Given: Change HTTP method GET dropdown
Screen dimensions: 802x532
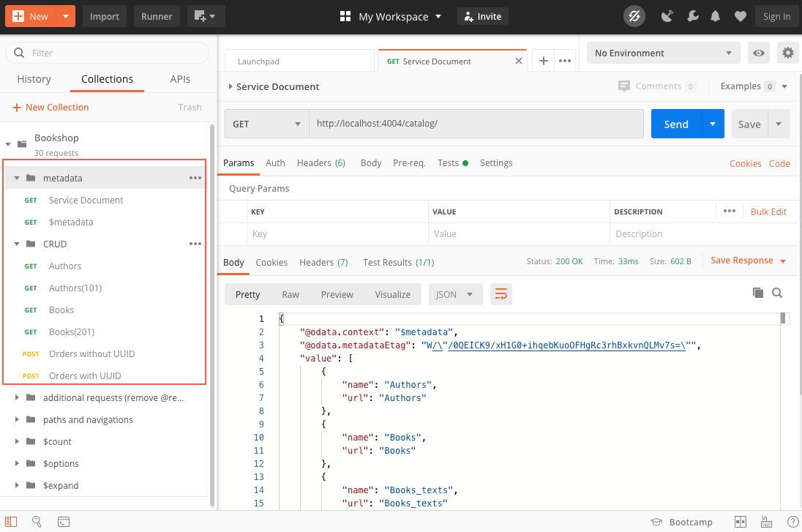Looking at the screenshot, I should click(266, 124).
